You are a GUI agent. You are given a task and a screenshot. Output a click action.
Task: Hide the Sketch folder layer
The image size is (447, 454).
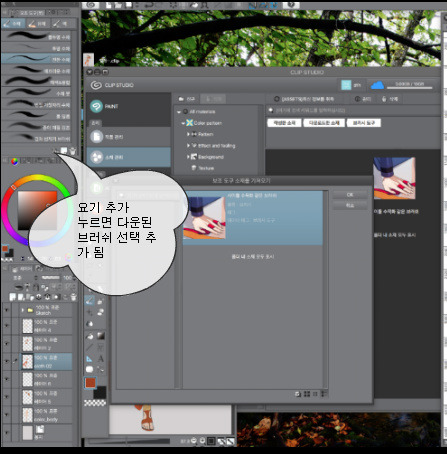(x=6, y=310)
